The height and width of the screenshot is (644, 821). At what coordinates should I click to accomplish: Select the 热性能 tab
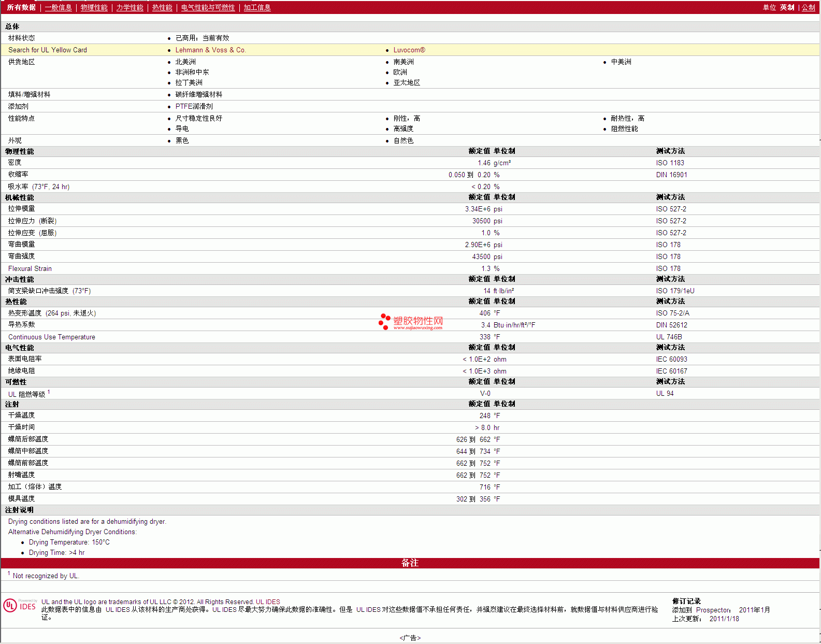pos(162,7)
